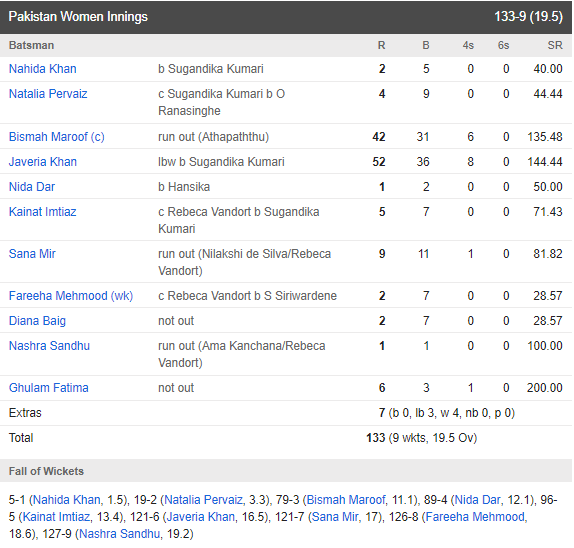Viewport: 574px width, 548px height.
Task: Open Natalia Pervaiz link in Fall of Wickets
Action: pos(204,500)
